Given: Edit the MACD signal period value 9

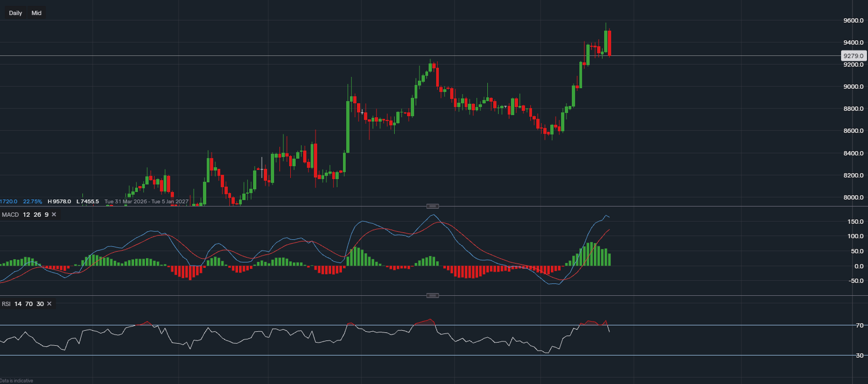Looking at the screenshot, I should coord(46,215).
